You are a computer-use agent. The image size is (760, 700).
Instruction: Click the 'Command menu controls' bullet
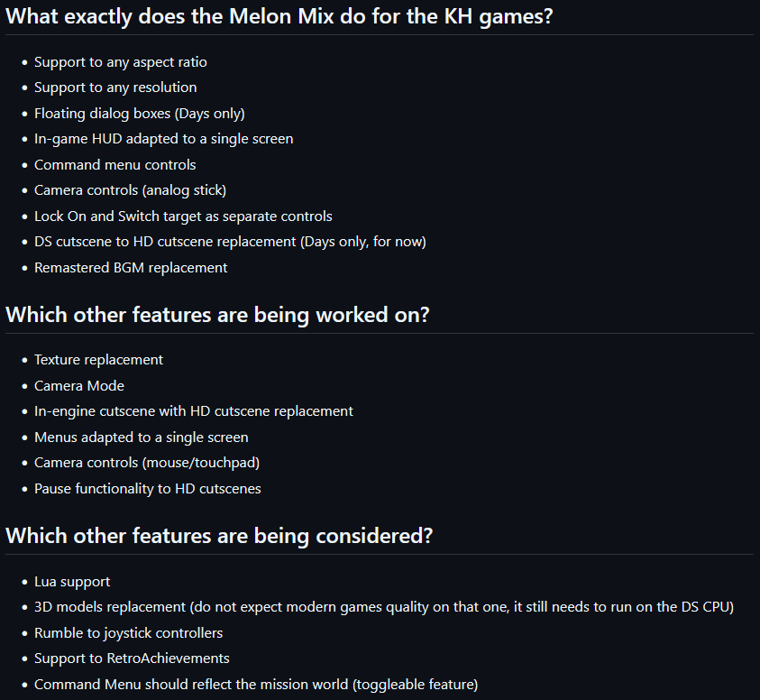tap(114, 165)
